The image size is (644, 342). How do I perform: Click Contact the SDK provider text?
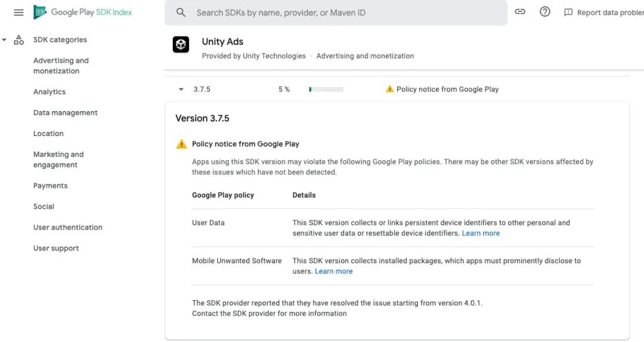click(x=270, y=313)
